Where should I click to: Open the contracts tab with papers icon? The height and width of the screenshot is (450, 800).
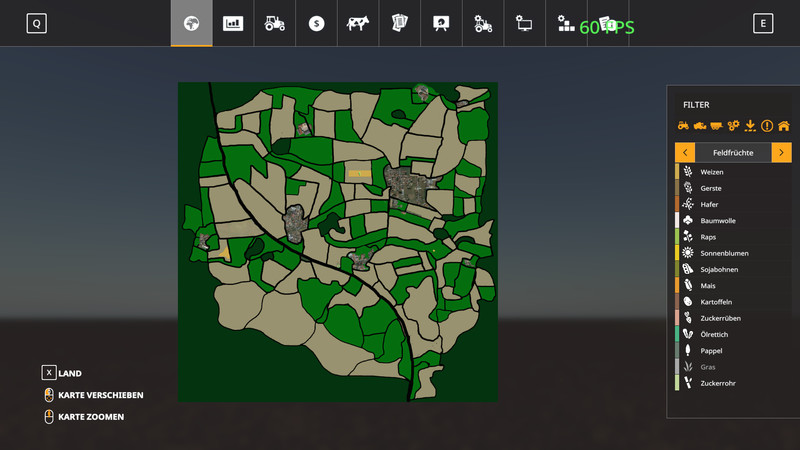[399, 23]
